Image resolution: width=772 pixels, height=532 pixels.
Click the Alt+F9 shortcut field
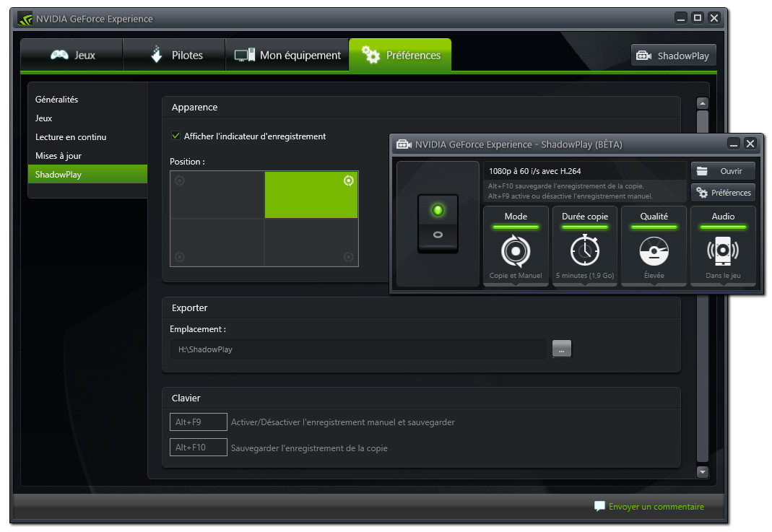tap(199, 422)
